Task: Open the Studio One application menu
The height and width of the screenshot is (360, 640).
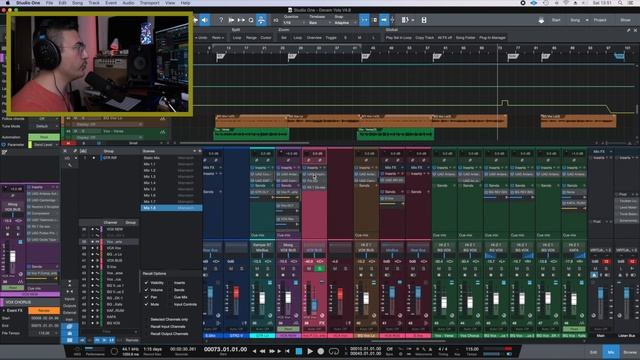Action: pos(28,3)
